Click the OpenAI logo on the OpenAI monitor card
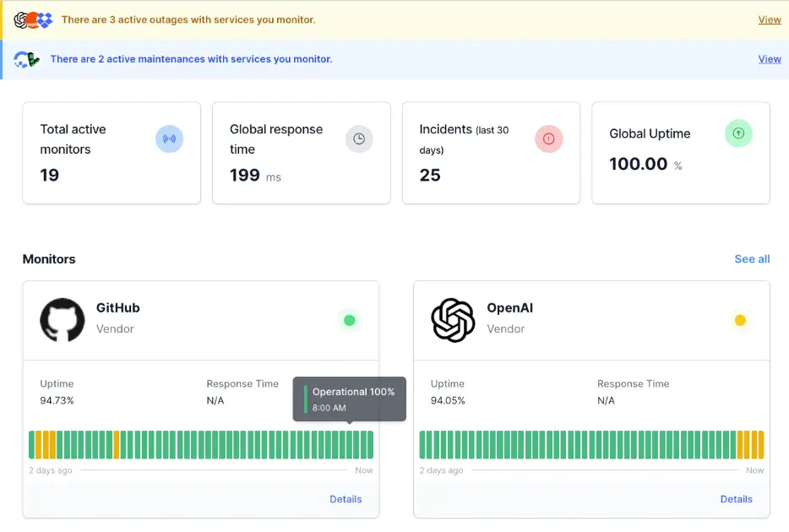This screenshot has height=532, width=789. tap(453, 320)
